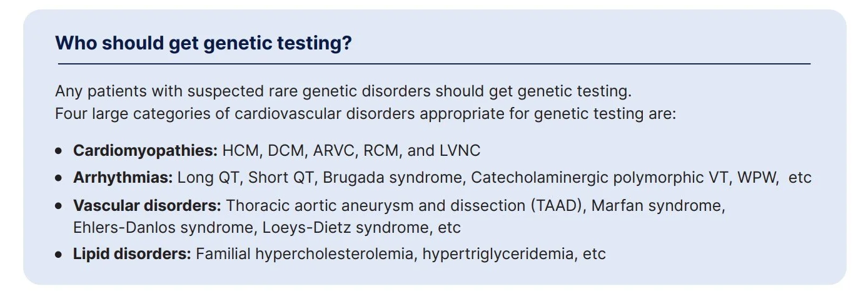Click the "Who should get genetic testing?" heading
The image size is (868, 291).
coord(203,43)
